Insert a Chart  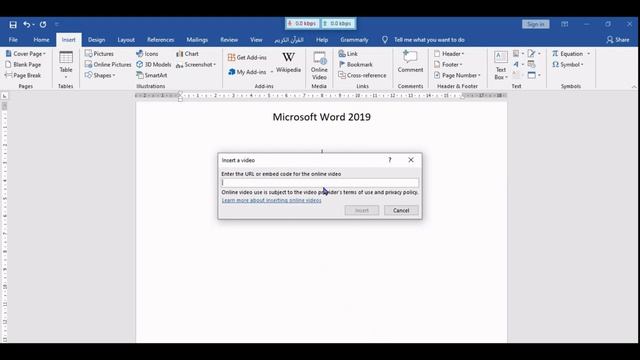tap(187, 54)
